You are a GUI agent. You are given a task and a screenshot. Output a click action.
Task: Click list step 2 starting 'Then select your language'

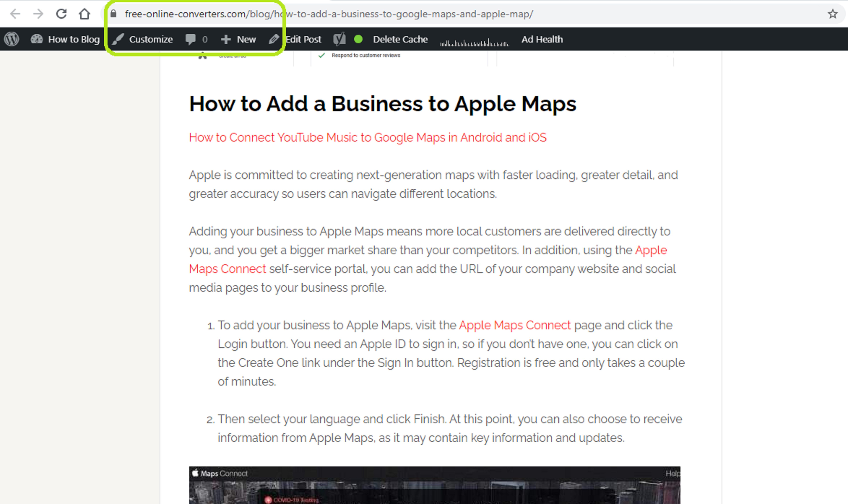tap(450, 429)
